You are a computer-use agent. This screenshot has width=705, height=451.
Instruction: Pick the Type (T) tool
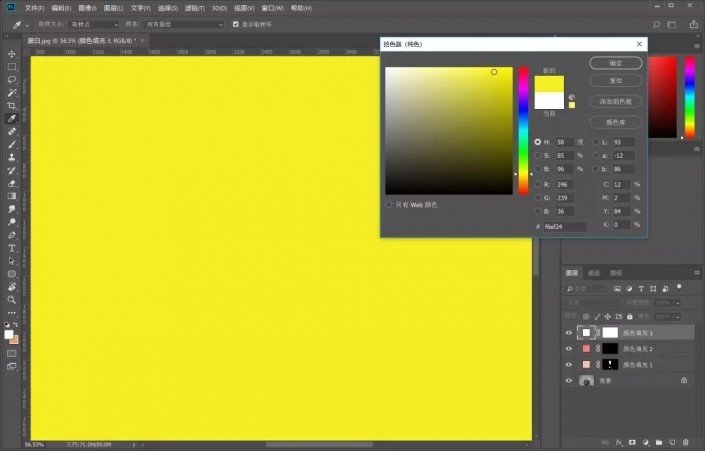[x=12, y=248]
